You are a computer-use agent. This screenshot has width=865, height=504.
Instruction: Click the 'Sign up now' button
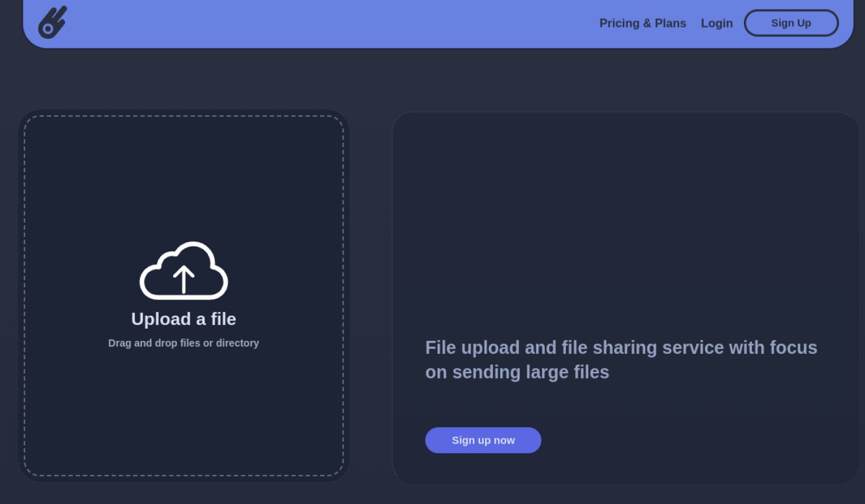(x=483, y=440)
